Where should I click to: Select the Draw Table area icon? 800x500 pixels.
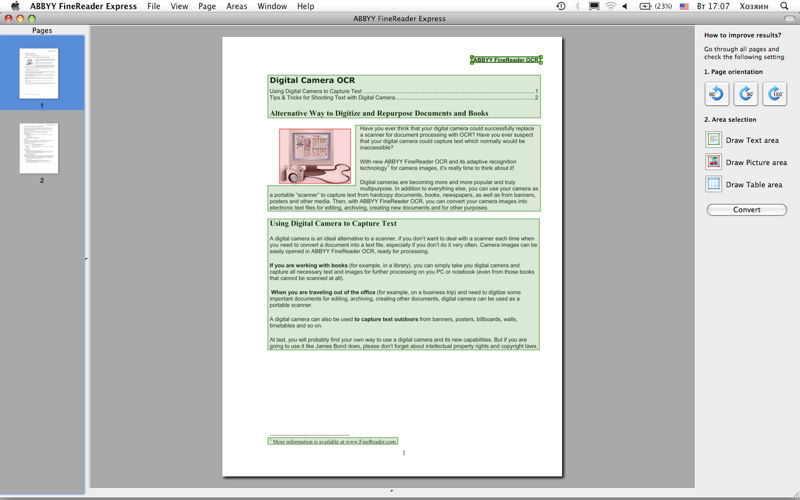pyautogui.click(x=713, y=184)
